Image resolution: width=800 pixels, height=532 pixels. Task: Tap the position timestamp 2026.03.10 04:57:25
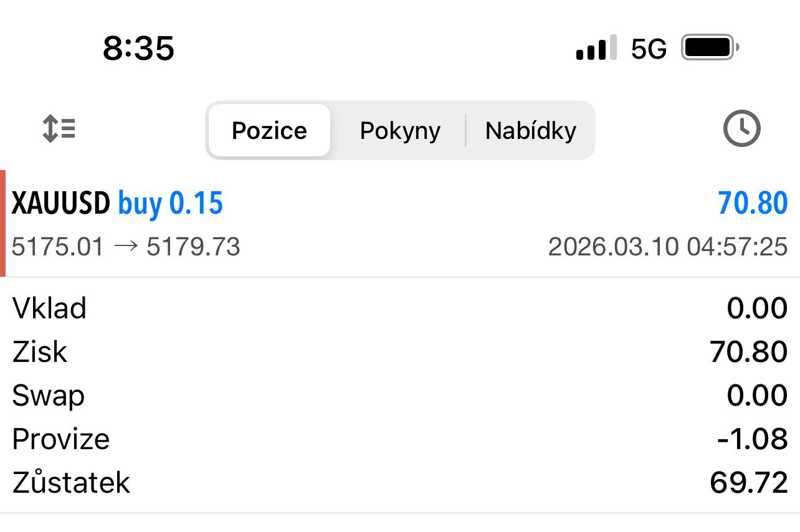tap(667, 247)
